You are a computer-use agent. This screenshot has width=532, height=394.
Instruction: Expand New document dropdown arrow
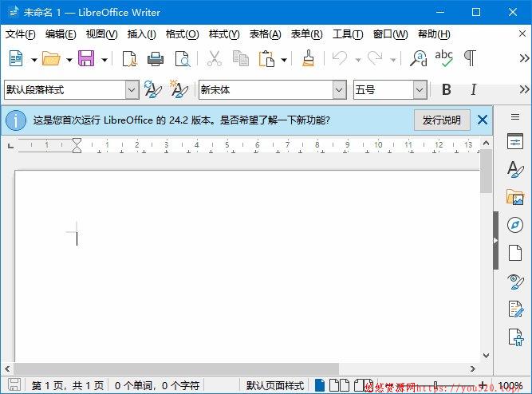click(34, 60)
